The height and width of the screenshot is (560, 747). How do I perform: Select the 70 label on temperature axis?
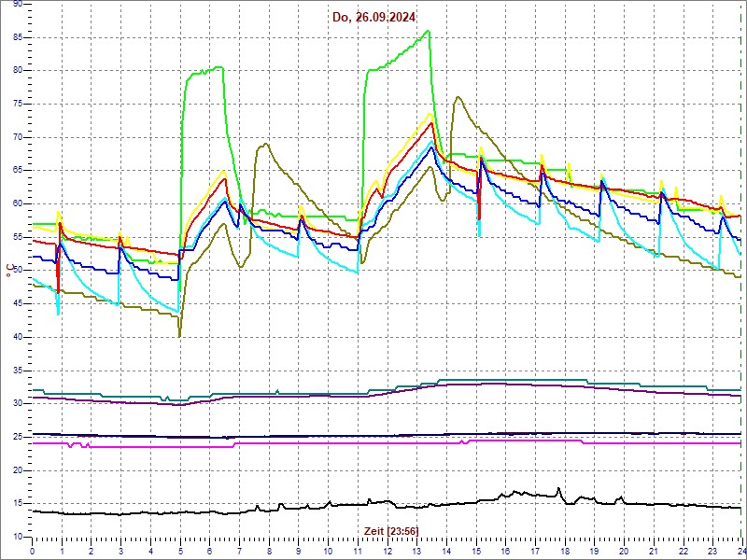point(18,137)
